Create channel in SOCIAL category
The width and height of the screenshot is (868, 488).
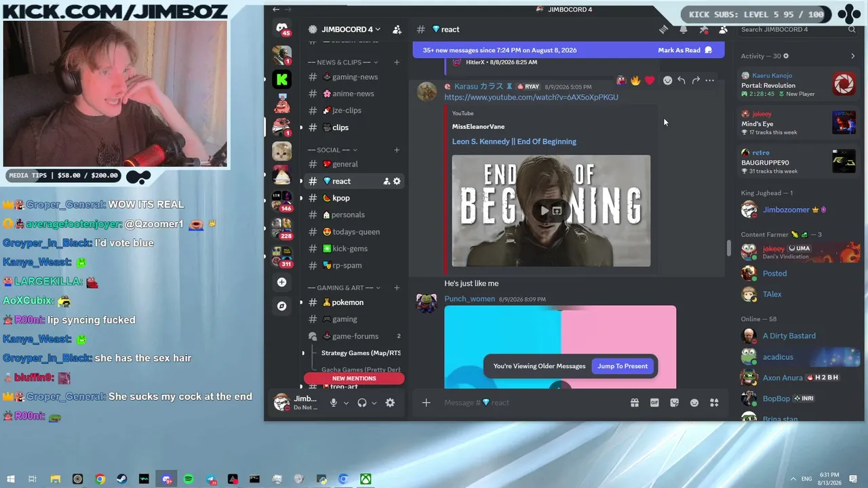click(x=397, y=150)
